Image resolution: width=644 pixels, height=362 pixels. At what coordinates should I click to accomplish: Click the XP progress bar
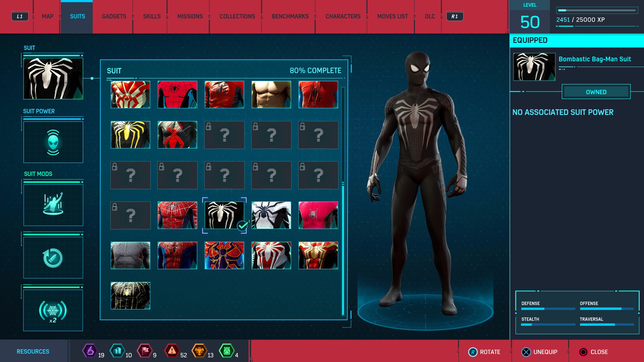click(x=597, y=10)
